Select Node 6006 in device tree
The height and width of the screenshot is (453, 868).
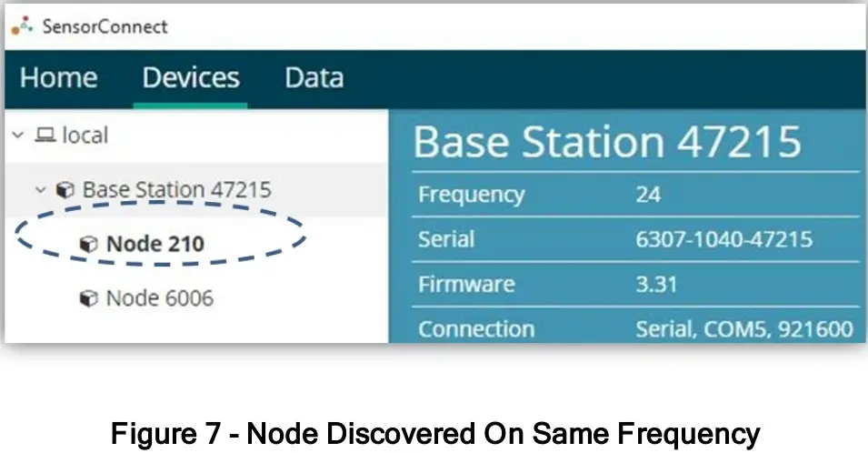(159, 298)
